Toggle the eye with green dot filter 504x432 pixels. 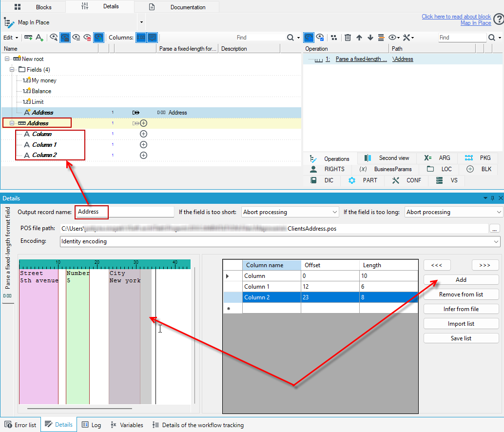coord(98,38)
